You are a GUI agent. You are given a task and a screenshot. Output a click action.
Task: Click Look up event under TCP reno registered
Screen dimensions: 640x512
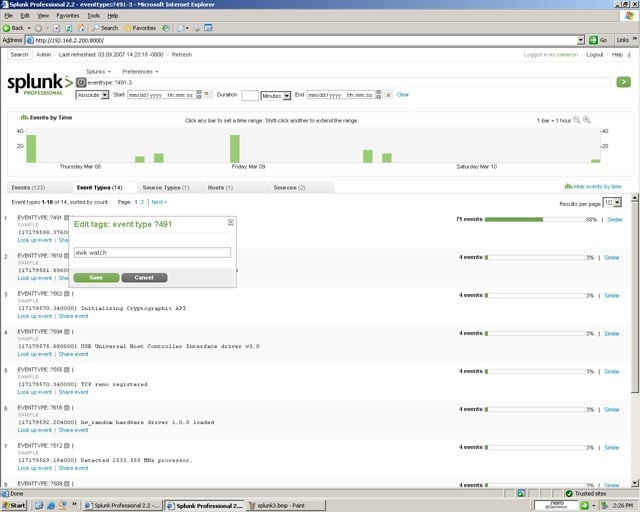(35, 392)
